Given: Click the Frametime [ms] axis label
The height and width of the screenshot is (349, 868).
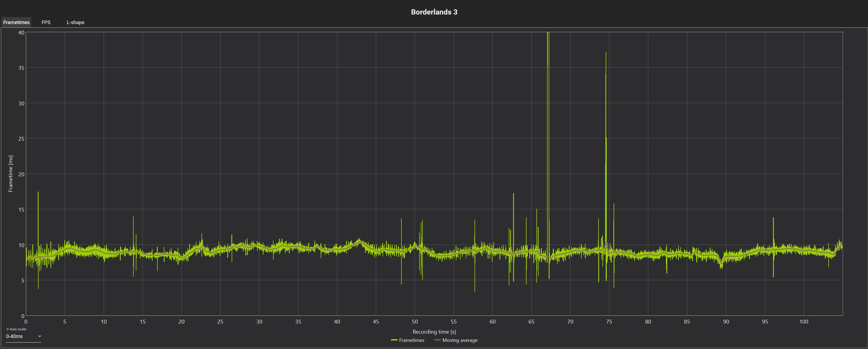Looking at the screenshot, I should click(10, 174).
